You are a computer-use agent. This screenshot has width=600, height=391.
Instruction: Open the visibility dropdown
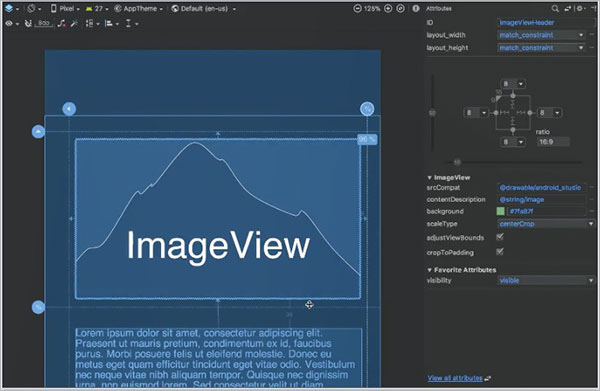point(546,280)
